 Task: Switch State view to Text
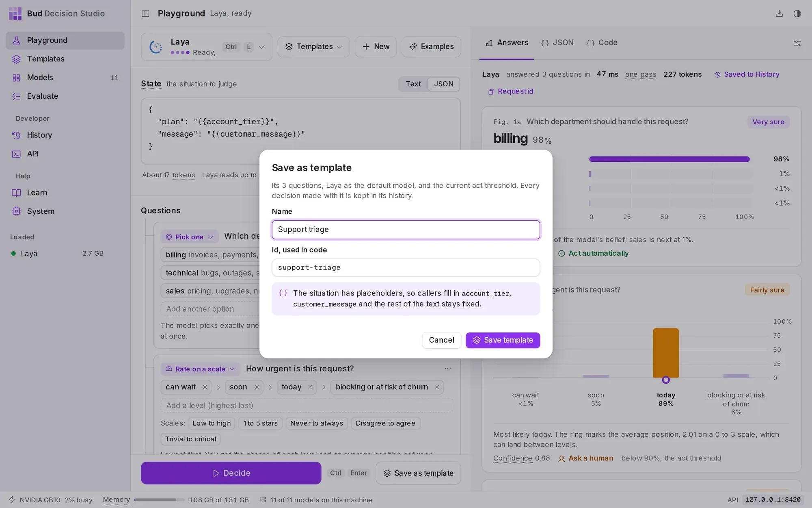413,84
